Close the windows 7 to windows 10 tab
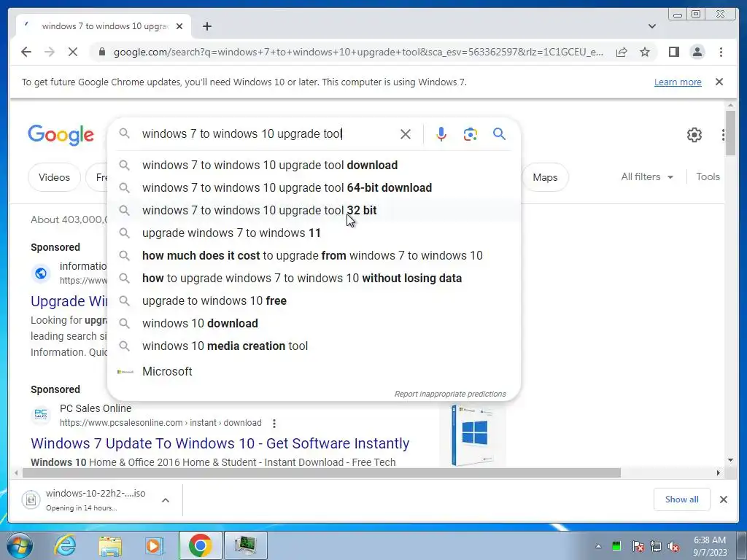The height and width of the screenshot is (560, 747). pyautogui.click(x=179, y=26)
